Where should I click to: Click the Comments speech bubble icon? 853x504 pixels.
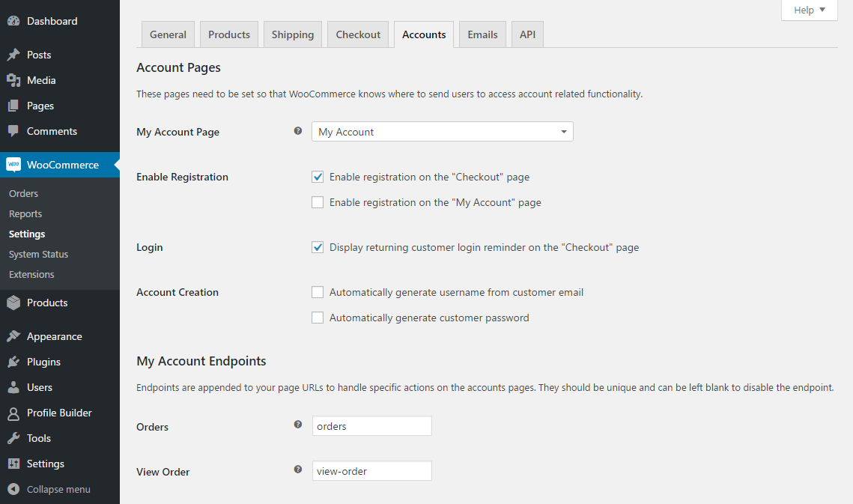pyautogui.click(x=13, y=131)
